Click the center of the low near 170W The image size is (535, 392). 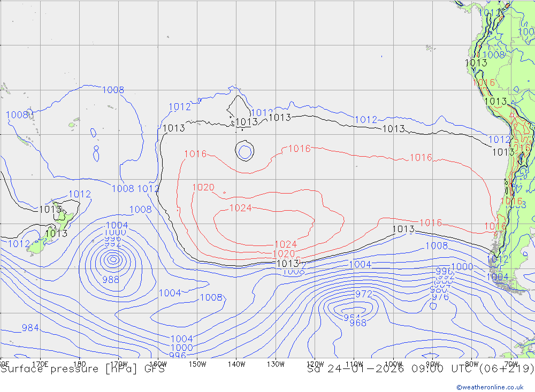112,259
